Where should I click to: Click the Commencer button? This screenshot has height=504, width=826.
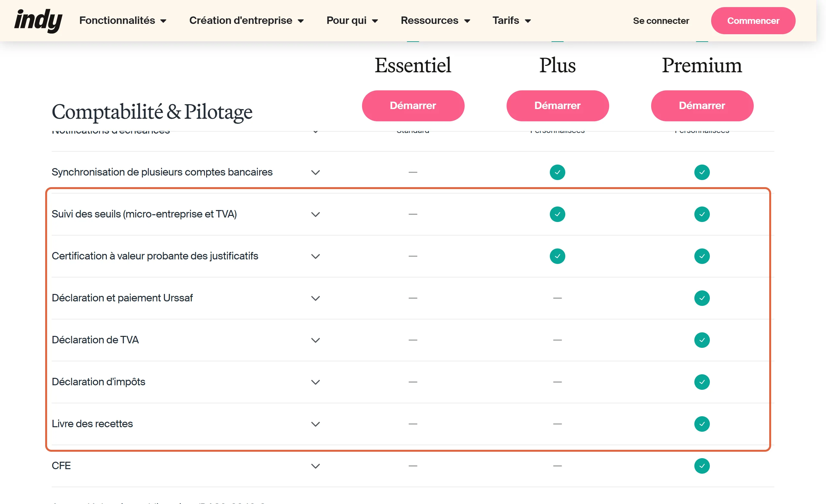point(753,21)
